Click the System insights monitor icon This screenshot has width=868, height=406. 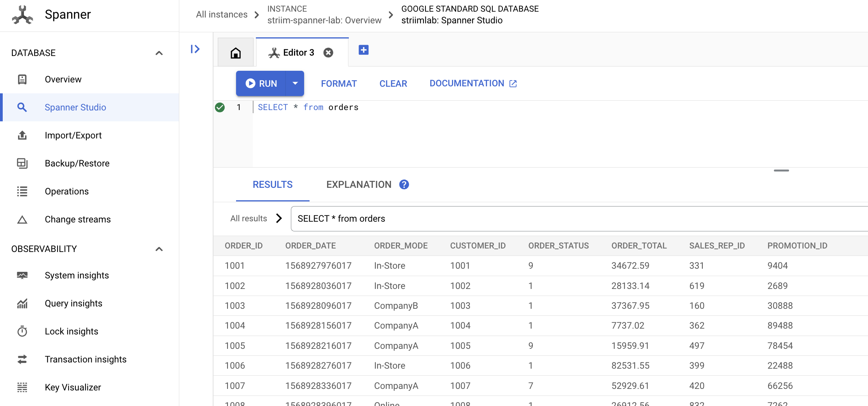(22, 275)
